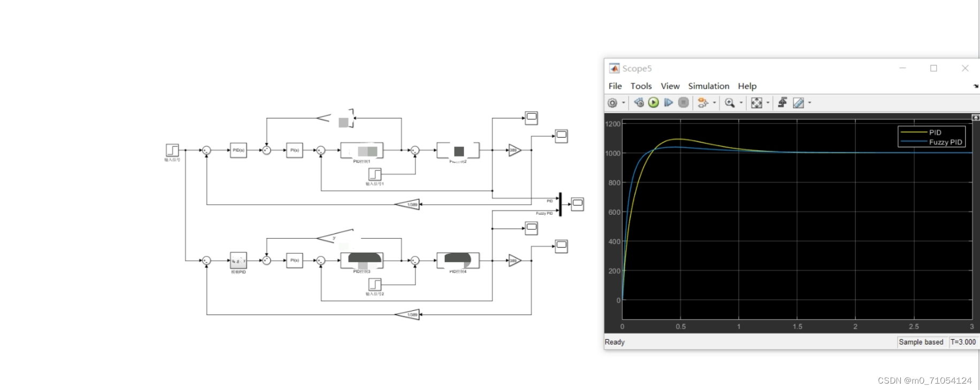
Task: Select the PID(s) controller block
Action: point(238,150)
